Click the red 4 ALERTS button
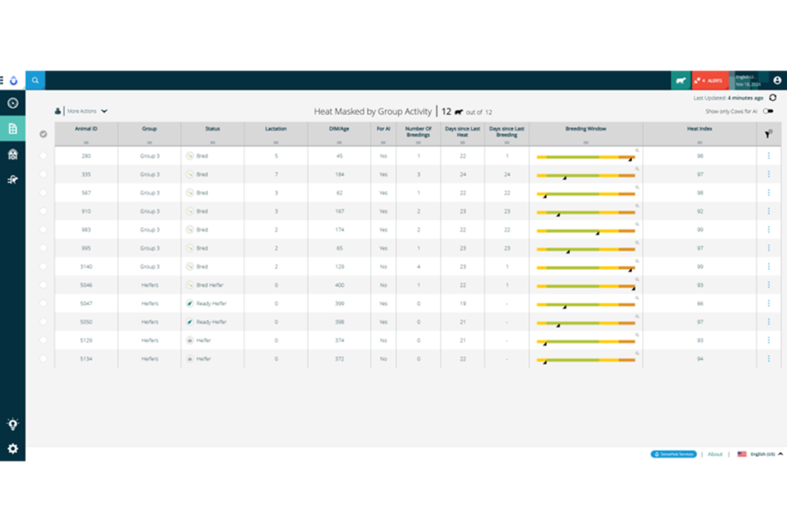Image resolution: width=787 pixels, height=532 pixels. 710,81
